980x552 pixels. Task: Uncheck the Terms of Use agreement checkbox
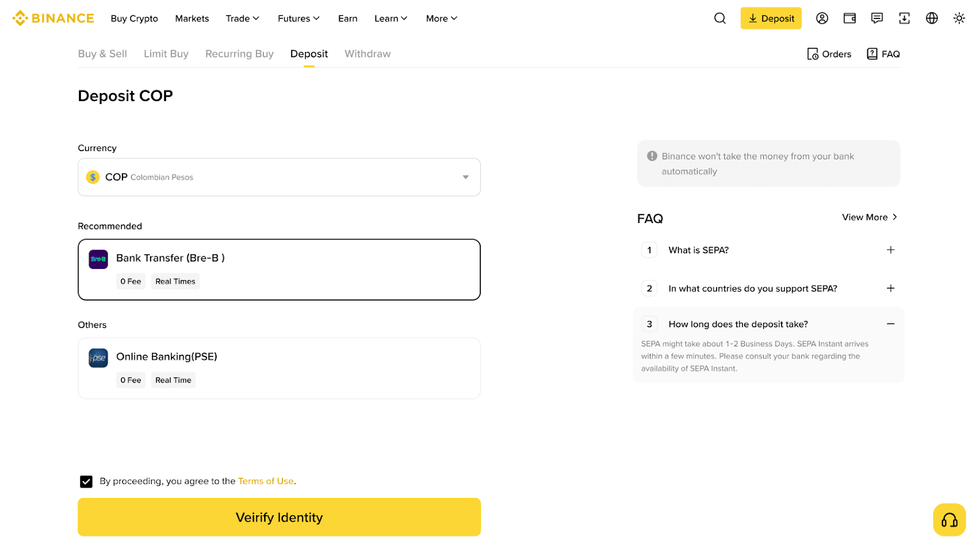86,482
